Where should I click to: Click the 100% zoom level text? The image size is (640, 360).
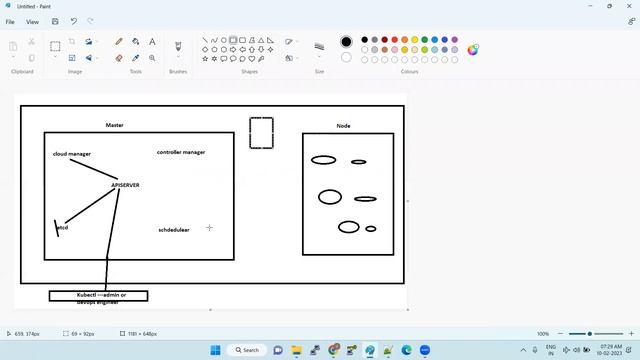543,334
